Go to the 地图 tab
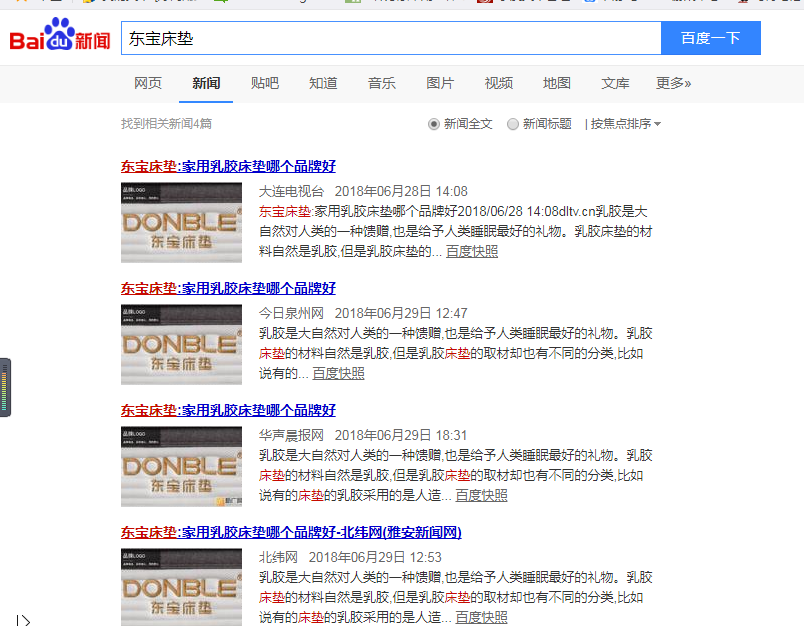The height and width of the screenshot is (626, 804). (x=557, y=83)
